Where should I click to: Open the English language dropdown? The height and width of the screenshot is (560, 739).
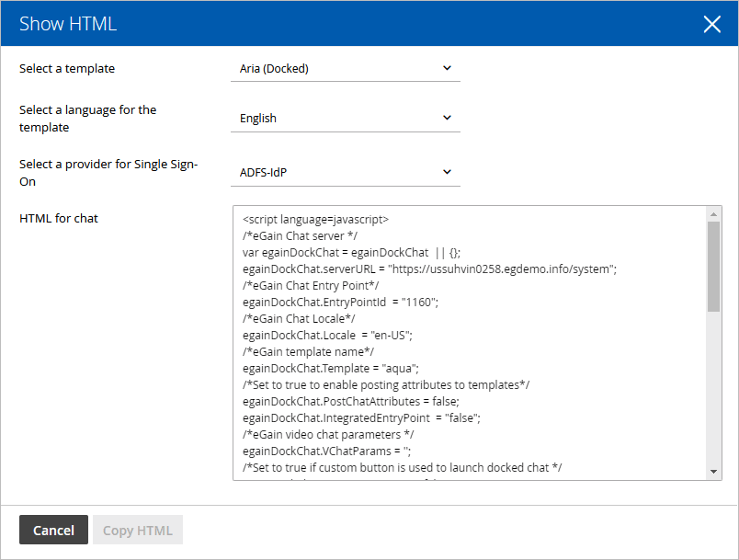346,119
